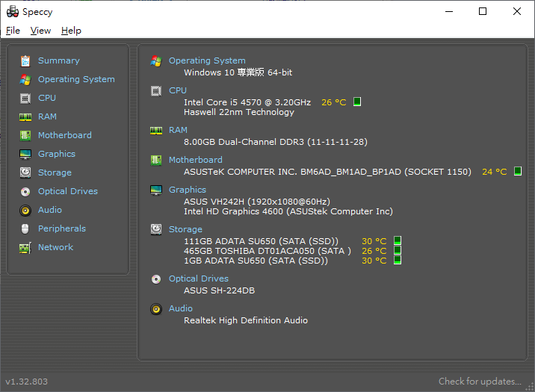Click the RAM icon in summary panel
Viewport: 535px width, 392px height.
156,131
